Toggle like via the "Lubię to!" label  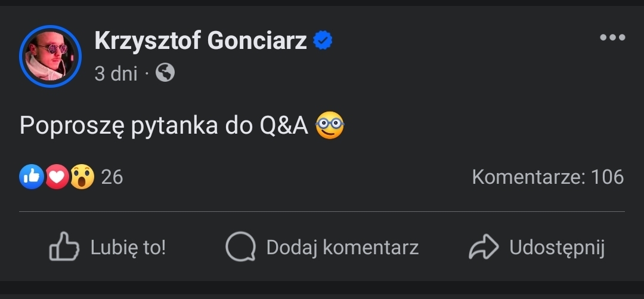tap(128, 247)
